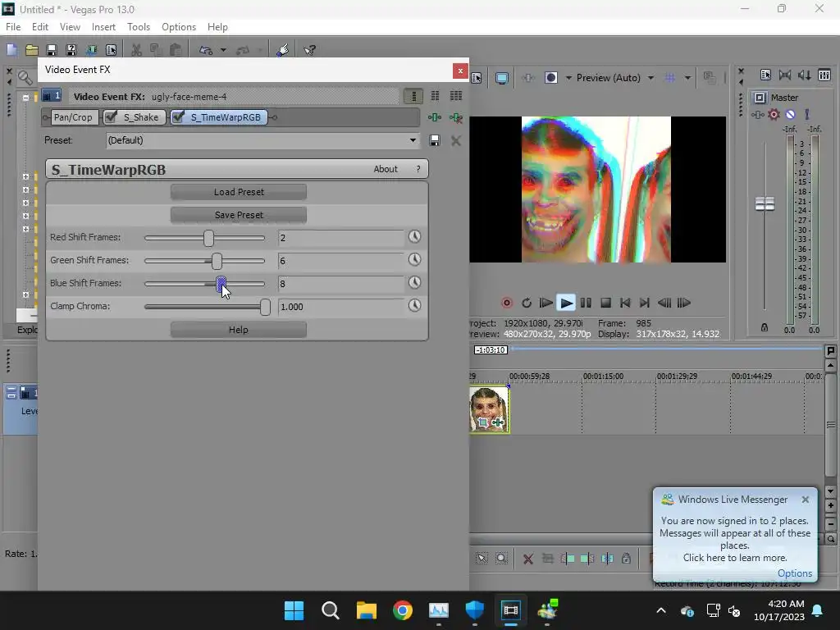Animate Green Shift Frames with clock icon
840x630 pixels.
point(414,260)
